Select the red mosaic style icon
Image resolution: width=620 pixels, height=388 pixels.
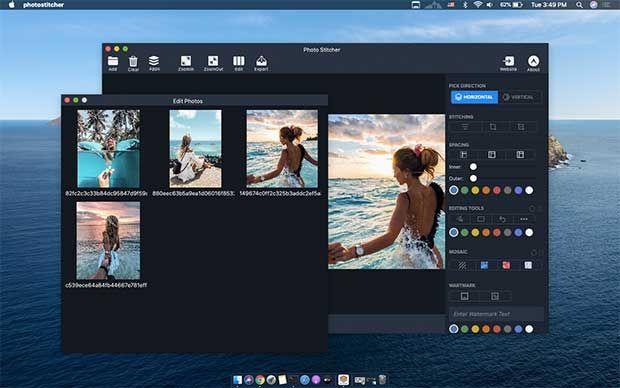506,265
